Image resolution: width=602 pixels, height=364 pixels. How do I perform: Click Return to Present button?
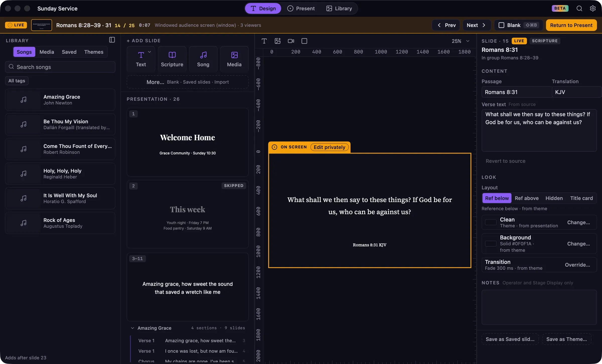[x=571, y=25]
